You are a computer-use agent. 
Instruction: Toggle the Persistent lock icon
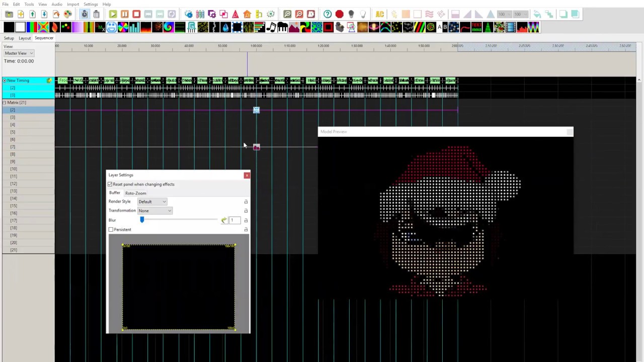pos(246,229)
